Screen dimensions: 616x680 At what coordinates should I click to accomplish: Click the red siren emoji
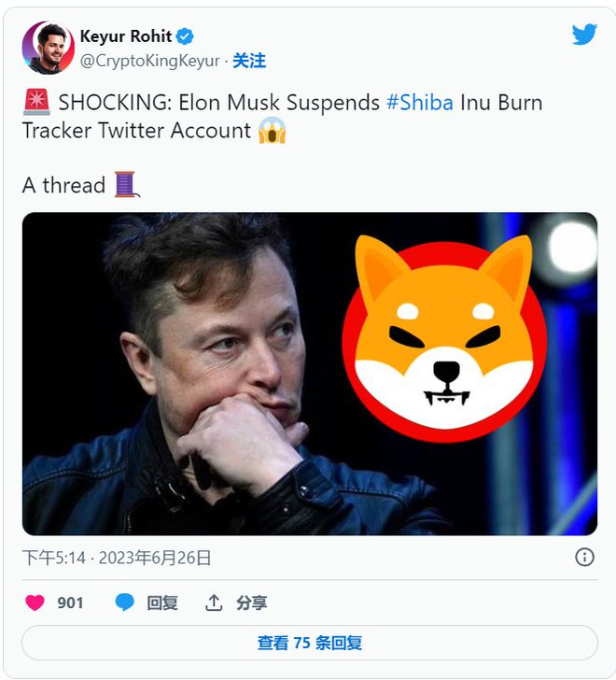click(36, 103)
